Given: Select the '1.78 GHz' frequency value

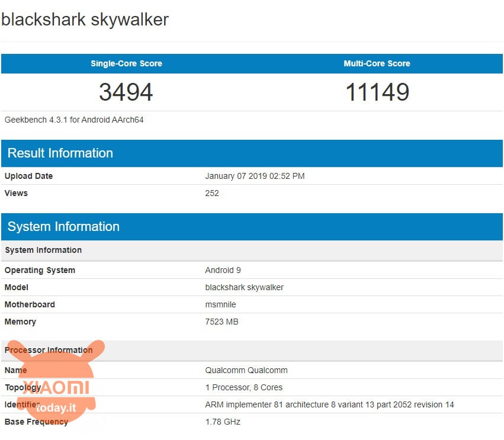Looking at the screenshot, I should (223, 422).
